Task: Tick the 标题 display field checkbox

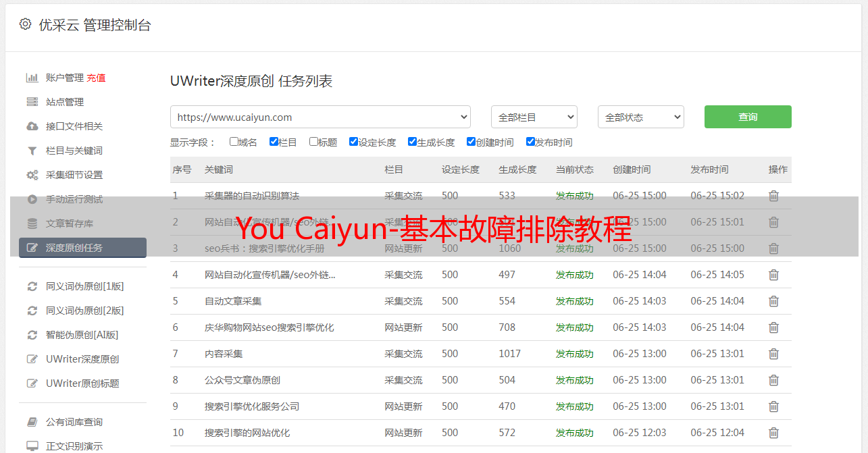Action: [x=313, y=142]
